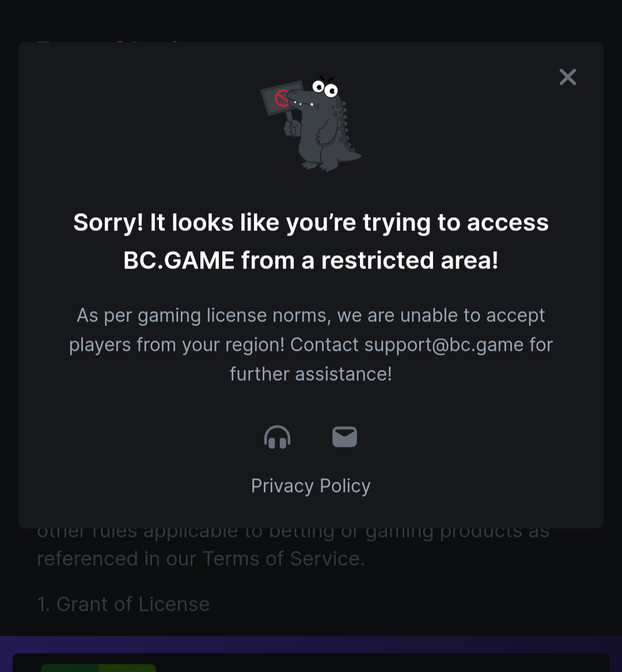Viewport: 622px width, 672px height.
Task: Click the cut-off 'other rules applicable' line
Action: point(293,533)
